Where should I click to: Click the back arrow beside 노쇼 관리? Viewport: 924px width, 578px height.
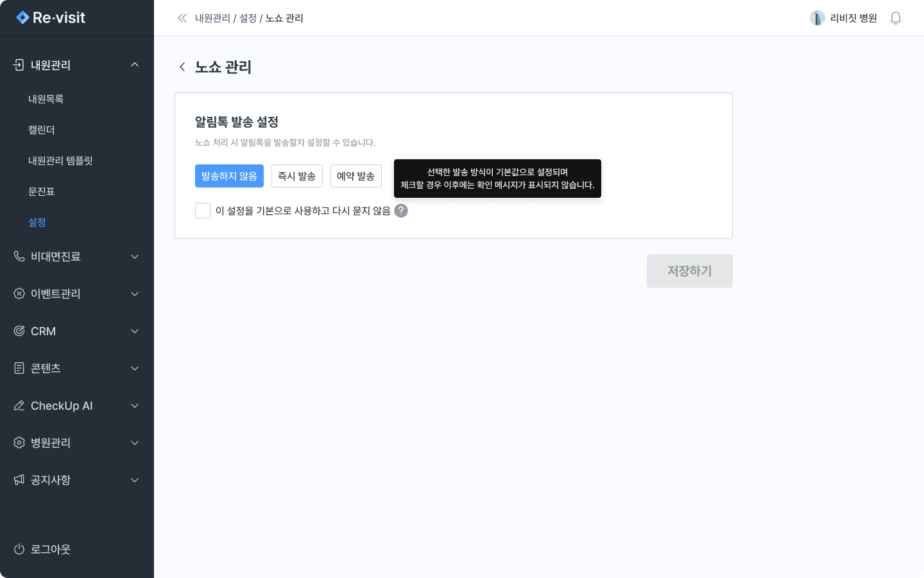[182, 67]
